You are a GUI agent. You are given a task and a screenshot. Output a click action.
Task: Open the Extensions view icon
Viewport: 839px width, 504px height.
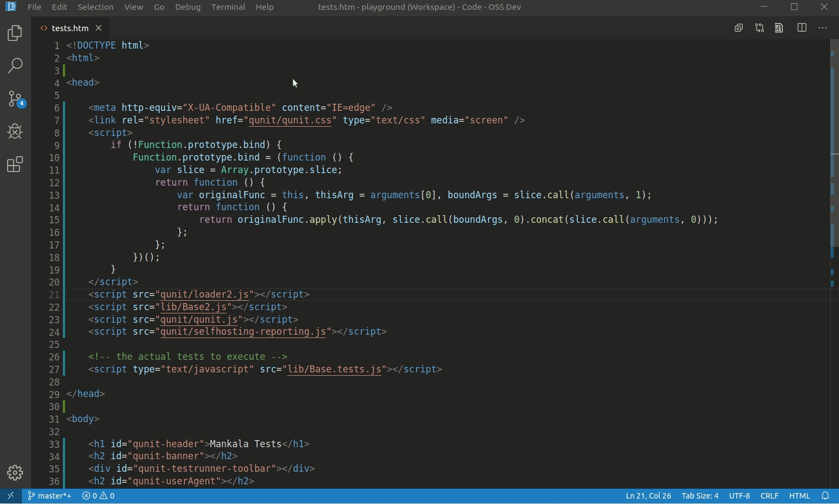tap(15, 164)
